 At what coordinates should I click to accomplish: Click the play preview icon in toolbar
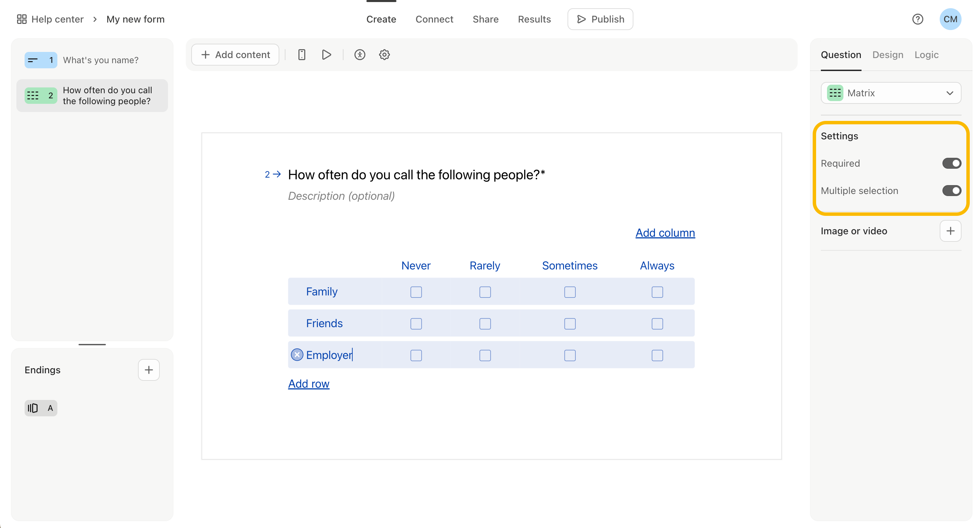(326, 55)
